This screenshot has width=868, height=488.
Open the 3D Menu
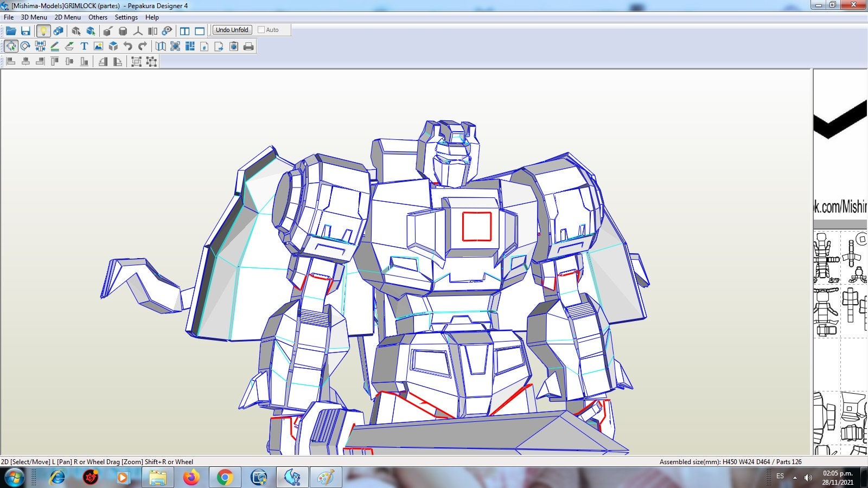point(34,17)
